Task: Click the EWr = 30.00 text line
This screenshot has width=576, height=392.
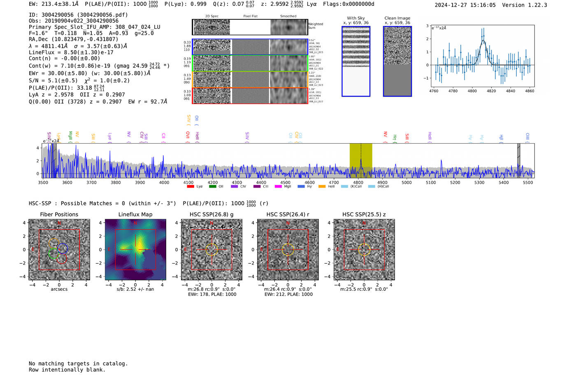Action: pyautogui.click(x=89, y=73)
